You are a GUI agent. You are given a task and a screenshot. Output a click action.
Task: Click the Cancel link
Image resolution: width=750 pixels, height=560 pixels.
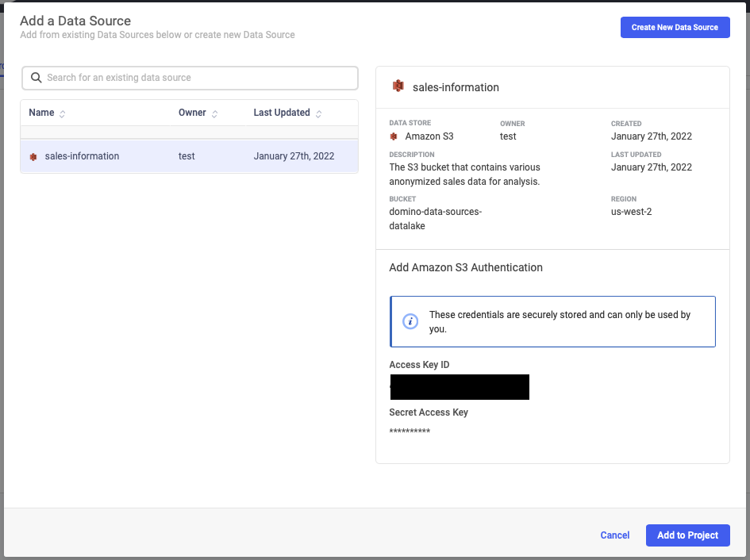pyautogui.click(x=614, y=535)
